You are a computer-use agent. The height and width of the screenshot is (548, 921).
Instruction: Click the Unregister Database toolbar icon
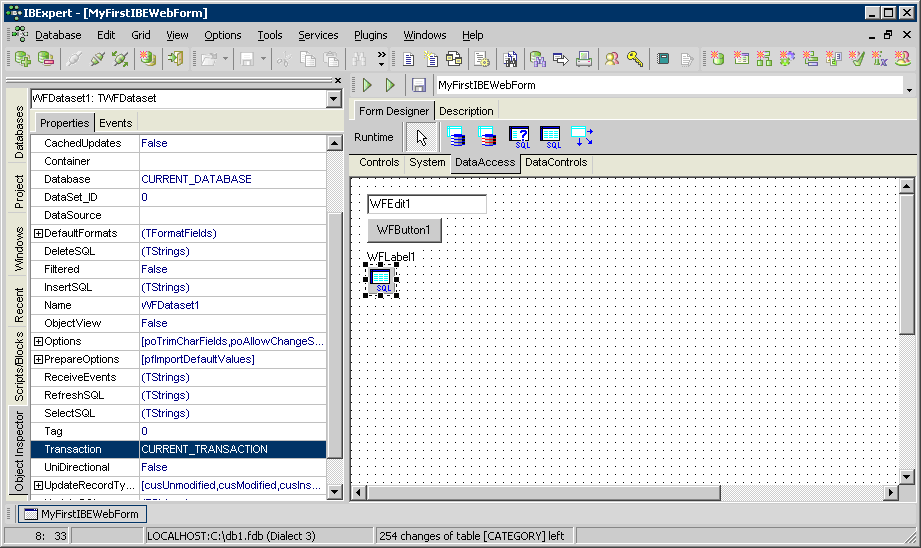pos(46,59)
